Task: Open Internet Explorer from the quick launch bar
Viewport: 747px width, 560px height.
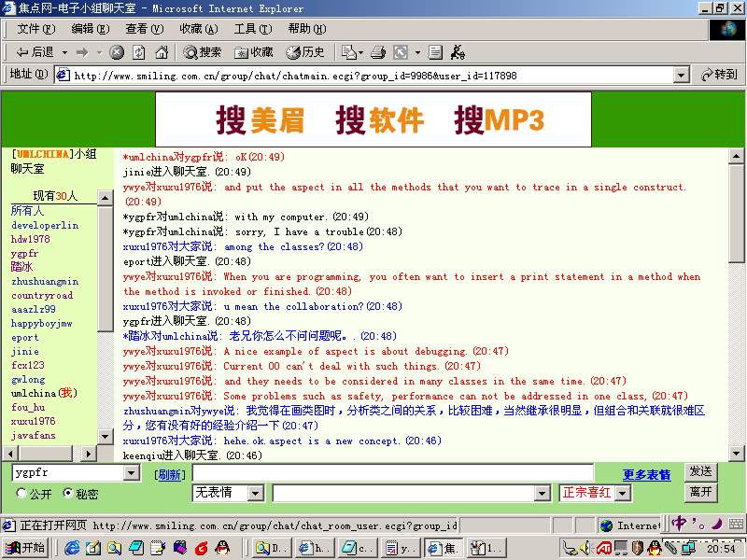Action: point(72,548)
